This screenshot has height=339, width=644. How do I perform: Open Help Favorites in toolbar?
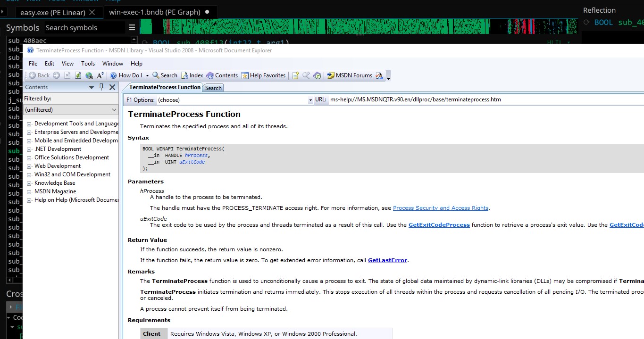pyautogui.click(x=263, y=75)
